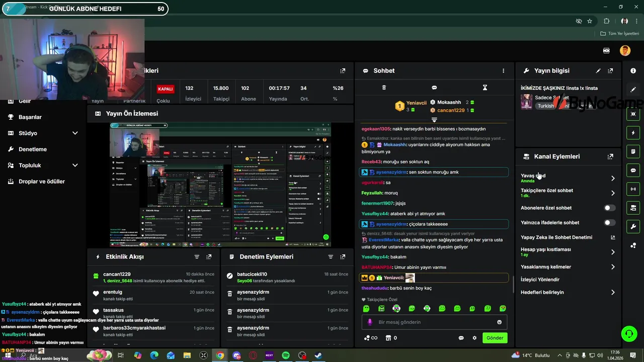Select the chat bubble icon beside the gear
This screenshot has width=644, height=362.
(461, 338)
